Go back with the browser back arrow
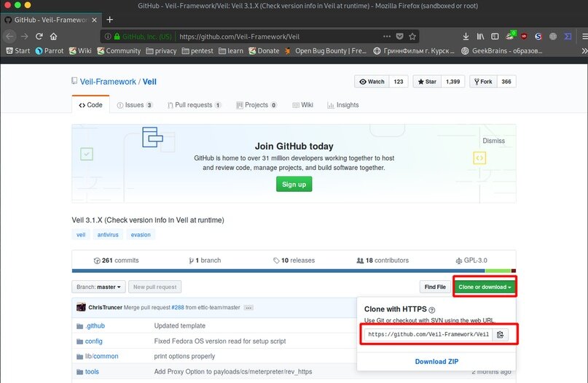Image resolution: width=588 pixels, height=383 pixels. [x=9, y=36]
